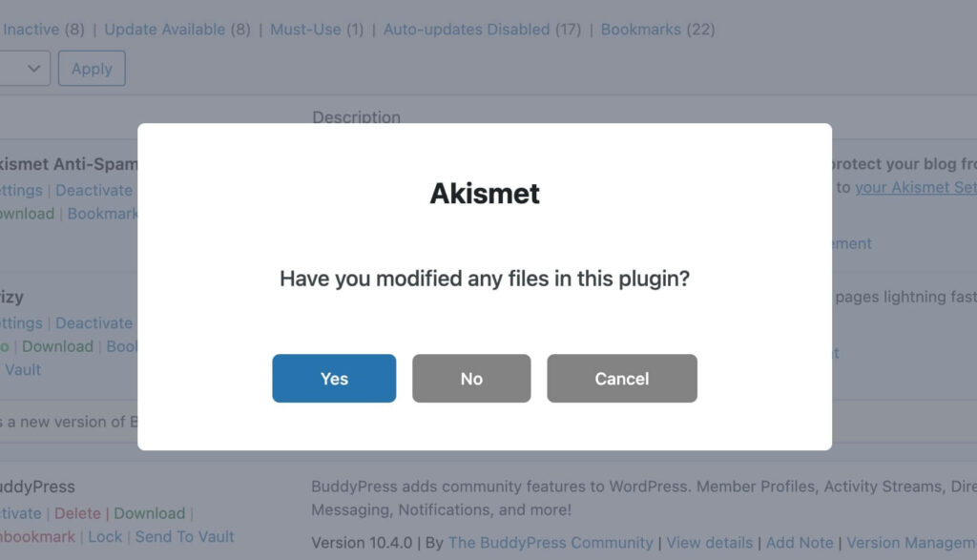Download the second plugin in list
The width and height of the screenshot is (977, 560).
57,346
